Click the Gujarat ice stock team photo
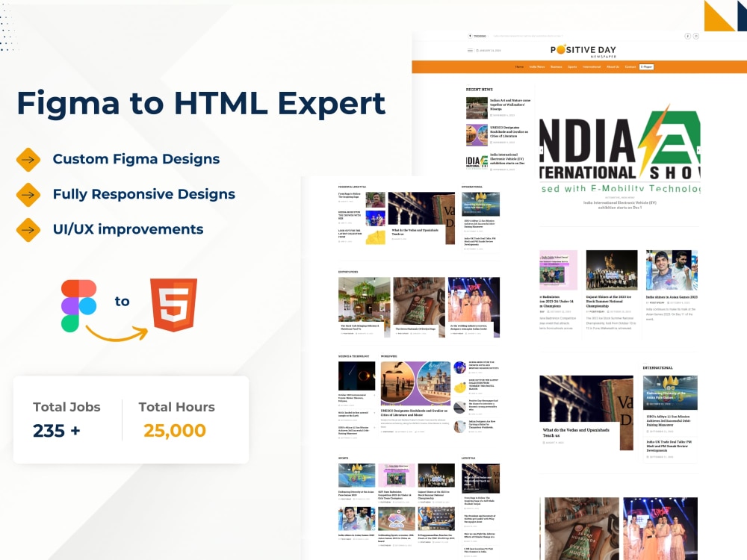This screenshot has height=560, width=747. 611,270
